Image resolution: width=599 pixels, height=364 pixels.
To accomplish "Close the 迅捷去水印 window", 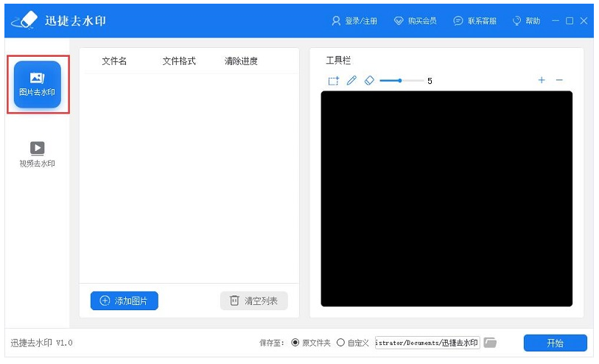I will click(584, 21).
